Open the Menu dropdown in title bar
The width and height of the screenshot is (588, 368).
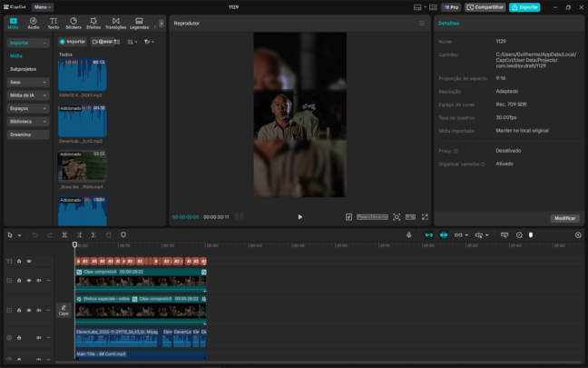[x=43, y=6]
